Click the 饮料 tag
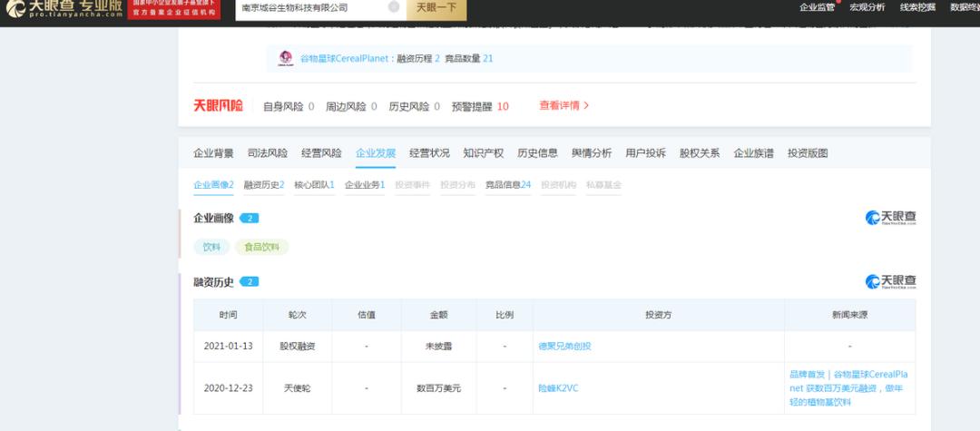The height and width of the screenshot is (431, 980). click(211, 247)
